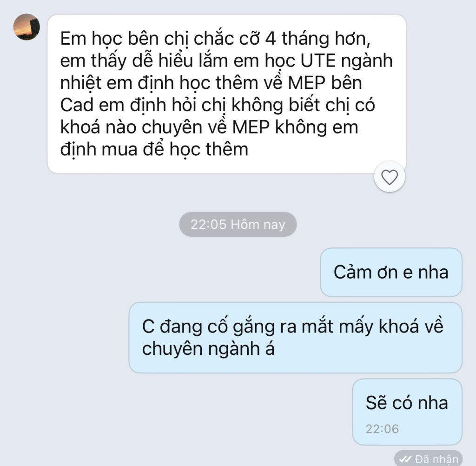
Task: Click the double-check delivered icon
Action: pos(405,459)
